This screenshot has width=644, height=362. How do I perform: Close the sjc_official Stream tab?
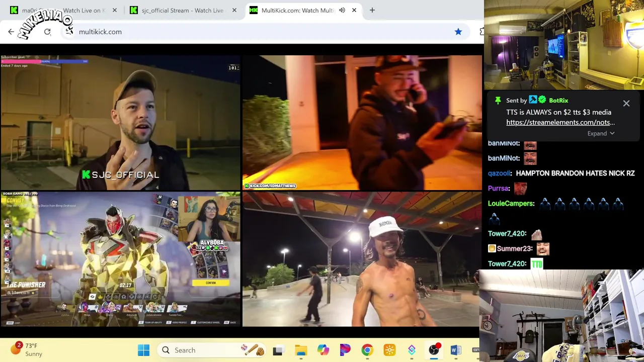(234, 10)
